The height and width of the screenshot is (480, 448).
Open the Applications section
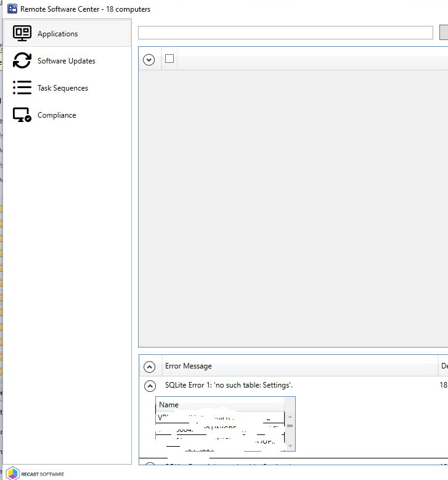click(67, 33)
